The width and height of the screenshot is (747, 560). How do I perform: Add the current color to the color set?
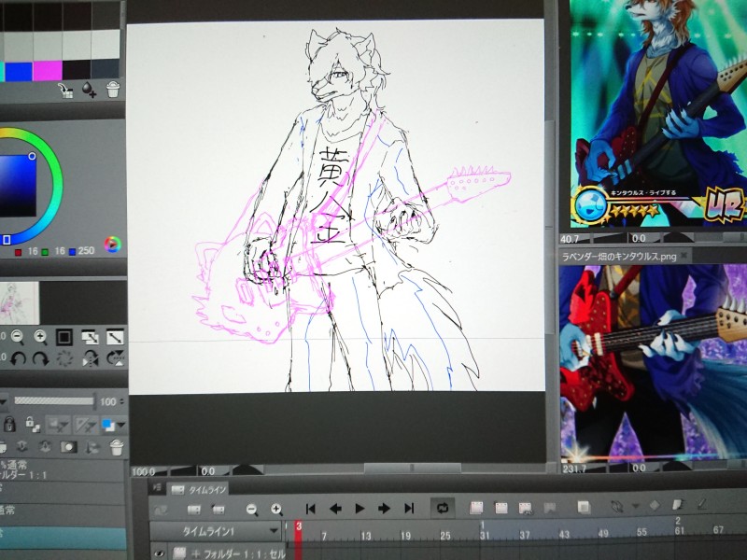point(89,90)
